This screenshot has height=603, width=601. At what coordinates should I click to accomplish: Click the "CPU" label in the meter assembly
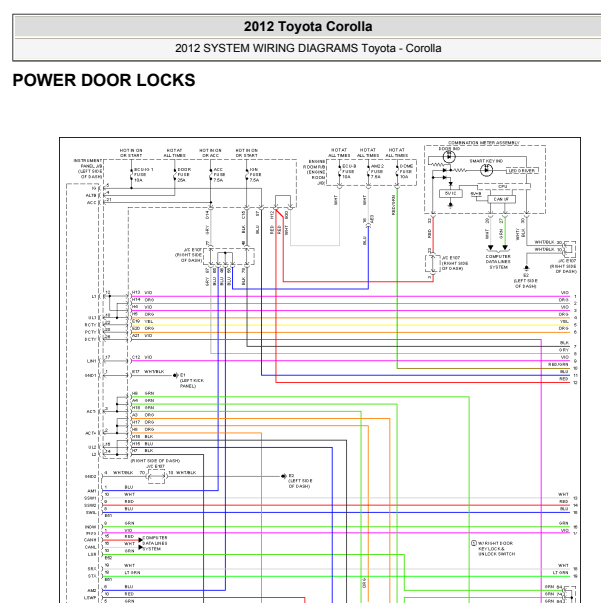[503, 186]
